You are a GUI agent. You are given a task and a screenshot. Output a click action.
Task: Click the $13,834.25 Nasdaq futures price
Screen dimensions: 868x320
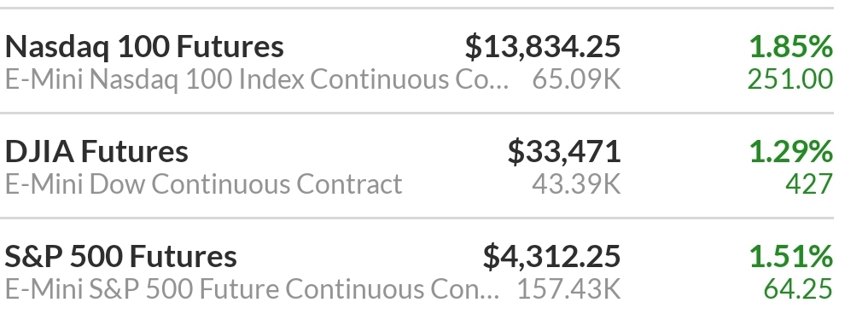543,46
